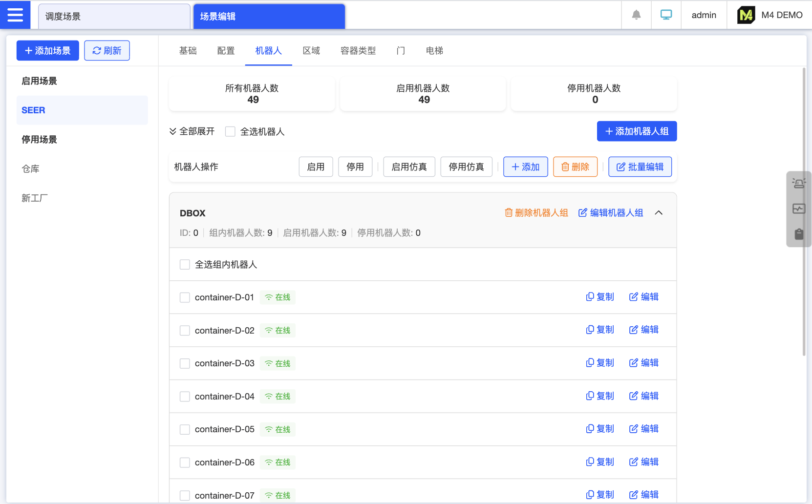Click the 刷新 refresh button

(x=107, y=50)
